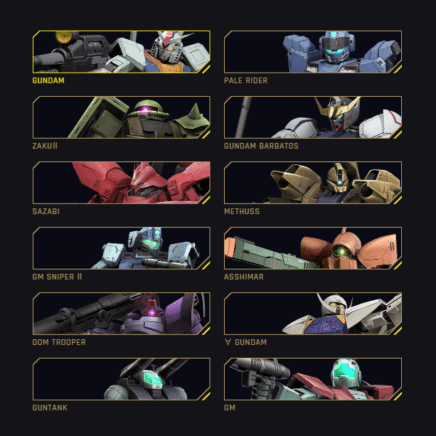Select the Gundam mobile suit card
This screenshot has width=436, height=436.
(121, 52)
